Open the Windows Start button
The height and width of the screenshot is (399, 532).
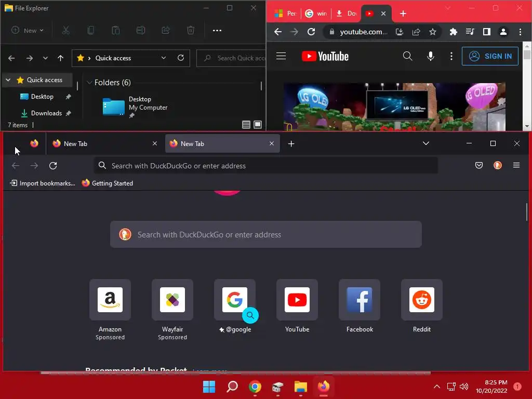209,387
